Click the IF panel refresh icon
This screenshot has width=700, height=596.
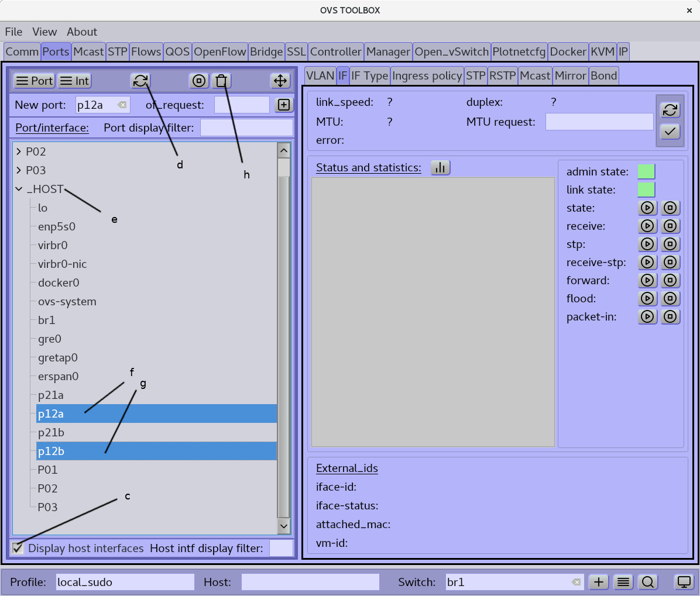(670, 110)
